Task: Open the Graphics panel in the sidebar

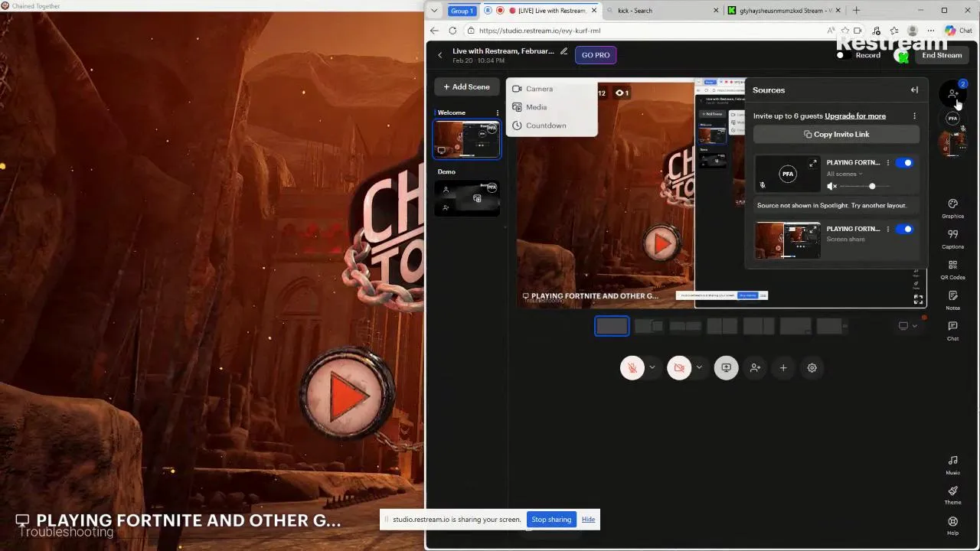Action: [x=952, y=208]
